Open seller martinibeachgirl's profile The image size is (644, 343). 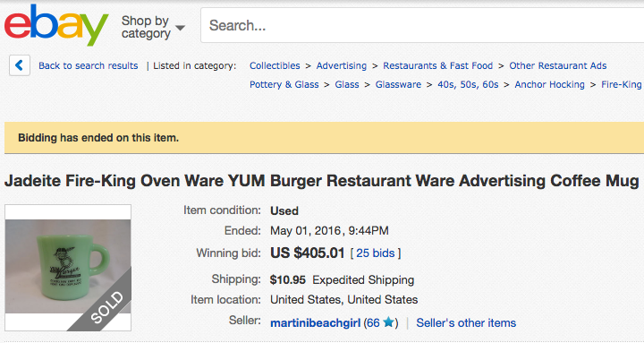click(x=316, y=323)
